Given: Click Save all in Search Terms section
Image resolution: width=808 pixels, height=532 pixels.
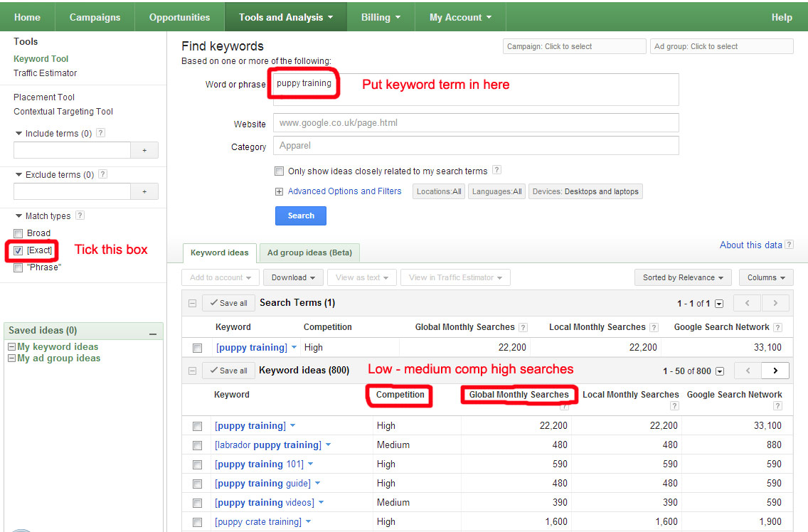Looking at the screenshot, I should tap(228, 303).
